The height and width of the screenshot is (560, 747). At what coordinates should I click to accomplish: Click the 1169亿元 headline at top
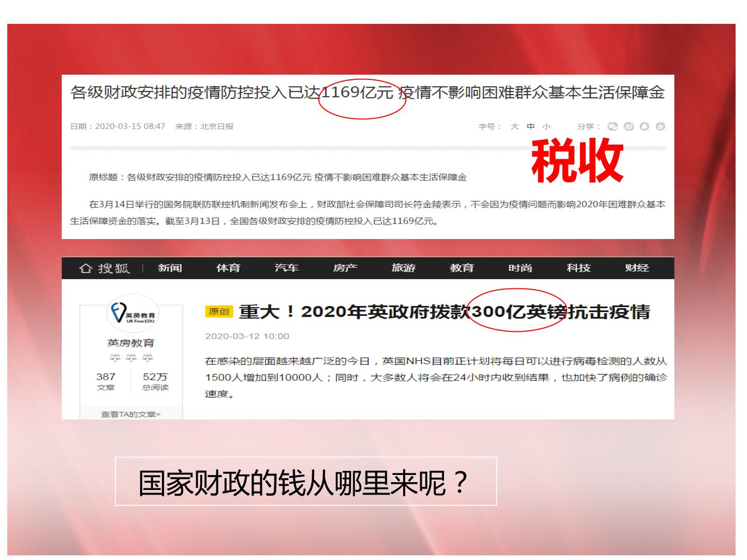point(368,92)
